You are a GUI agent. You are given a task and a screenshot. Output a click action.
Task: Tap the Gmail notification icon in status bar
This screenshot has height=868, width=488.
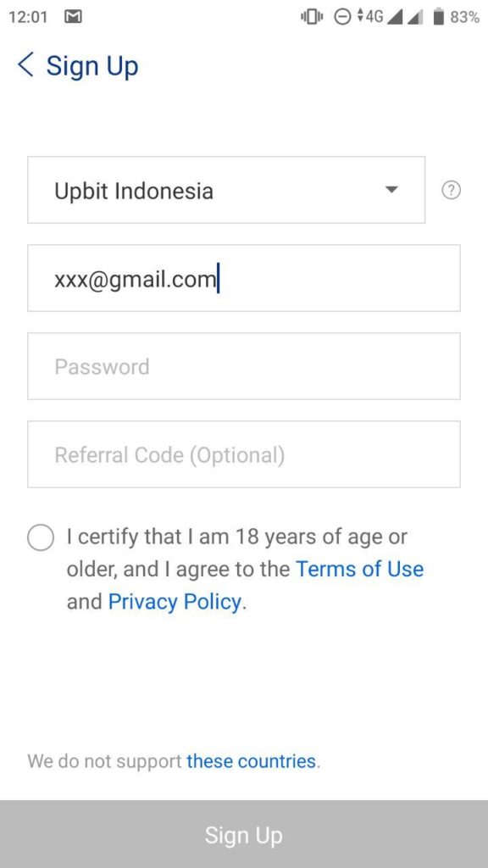[x=73, y=17]
